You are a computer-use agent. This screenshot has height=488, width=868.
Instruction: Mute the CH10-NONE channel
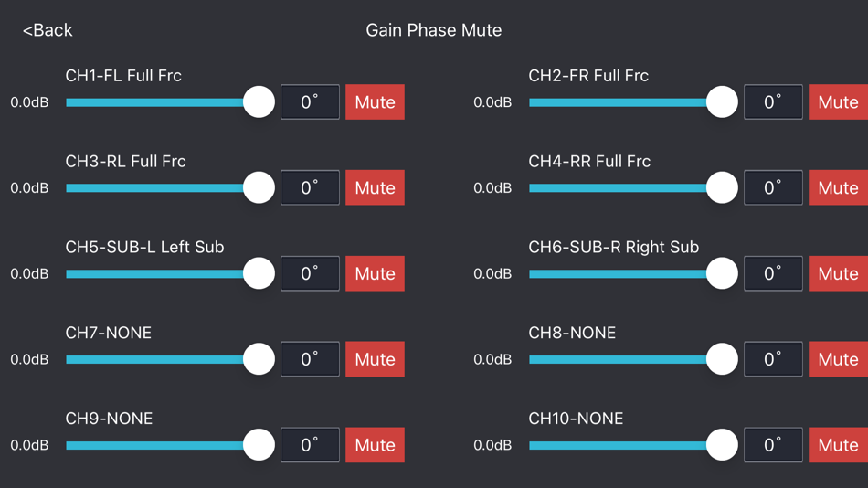pyautogui.click(x=838, y=445)
